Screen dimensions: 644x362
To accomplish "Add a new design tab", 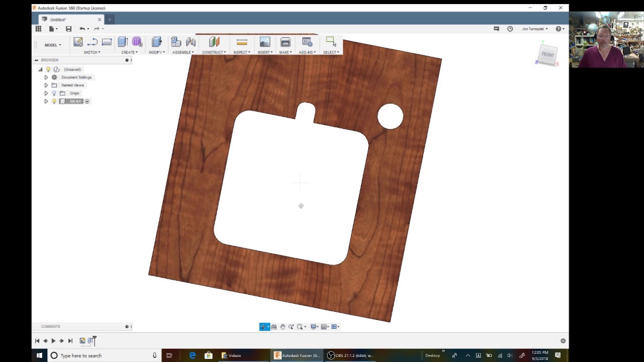I will coord(109,20).
